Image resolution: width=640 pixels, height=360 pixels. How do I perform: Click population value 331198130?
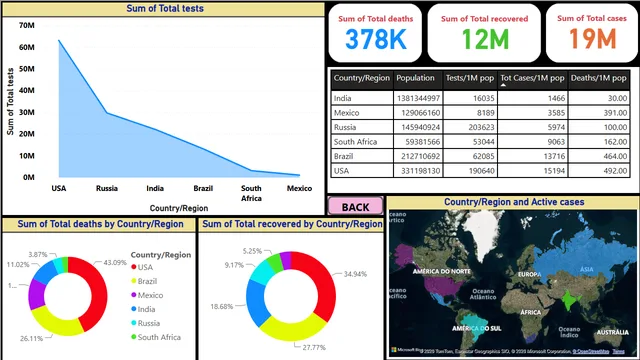pyautogui.click(x=420, y=171)
